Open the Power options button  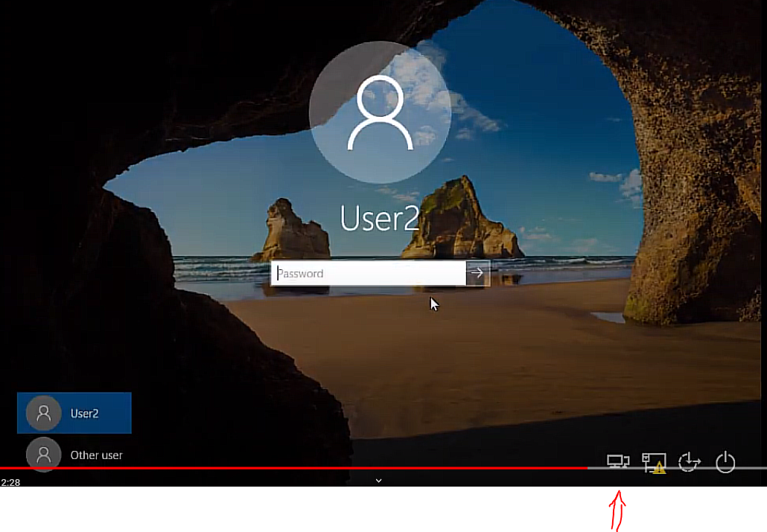(x=725, y=462)
